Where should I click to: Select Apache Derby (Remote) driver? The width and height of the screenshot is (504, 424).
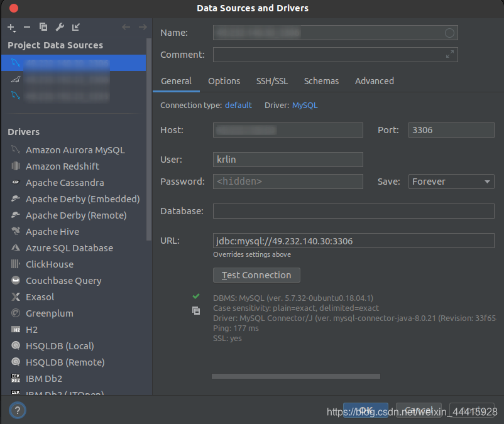[x=76, y=215]
